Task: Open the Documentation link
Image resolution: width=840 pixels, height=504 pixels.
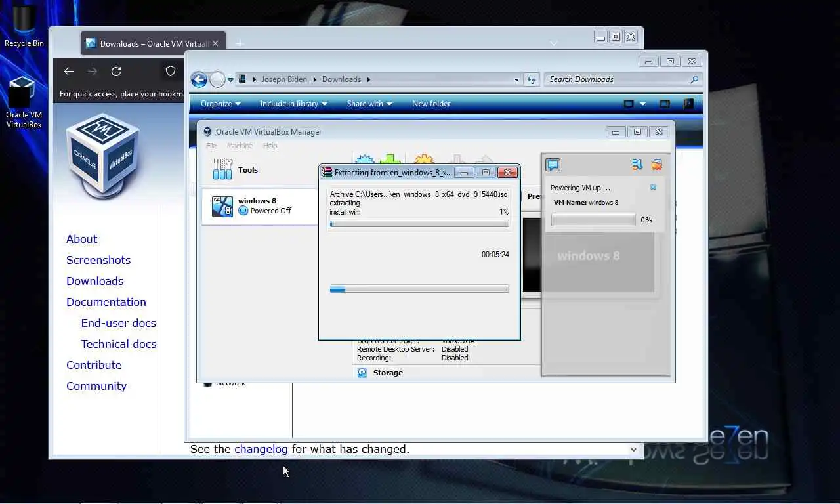Action: [106, 302]
